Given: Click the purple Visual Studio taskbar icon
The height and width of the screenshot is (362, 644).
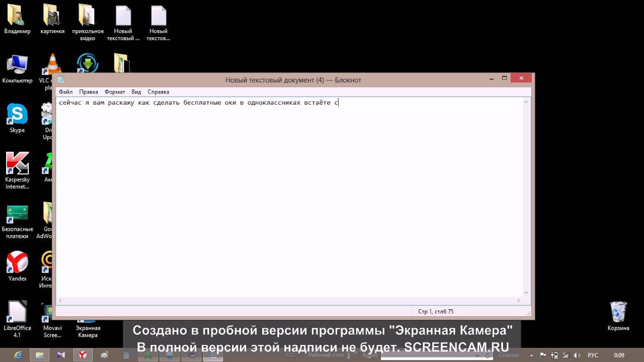Looking at the screenshot, I should pyautogui.click(x=61, y=355).
